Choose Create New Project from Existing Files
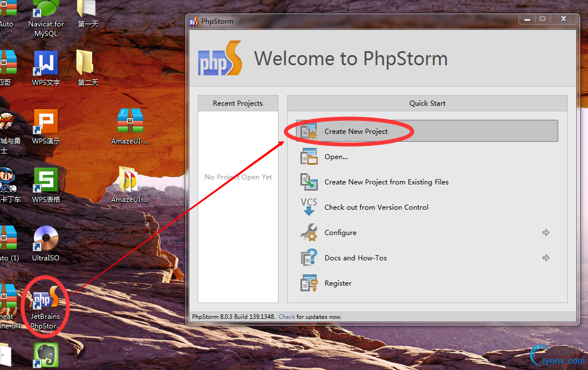The image size is (588, 370). pyautogui.click(x=386, y=182)
